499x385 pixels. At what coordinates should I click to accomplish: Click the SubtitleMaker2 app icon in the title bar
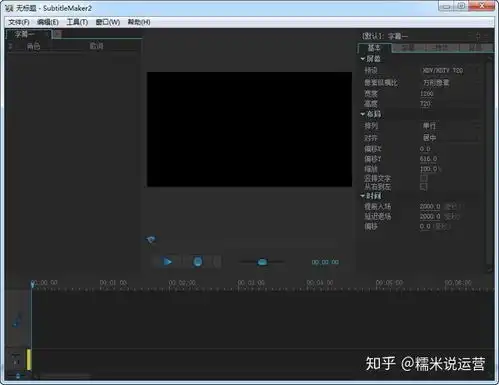coord(9,8)
